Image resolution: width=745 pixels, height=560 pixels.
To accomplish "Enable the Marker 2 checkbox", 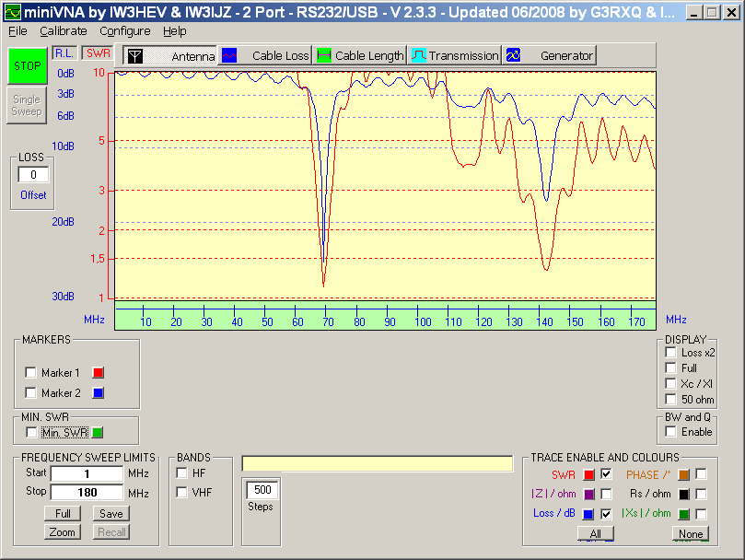I will (x=31, y=392).
